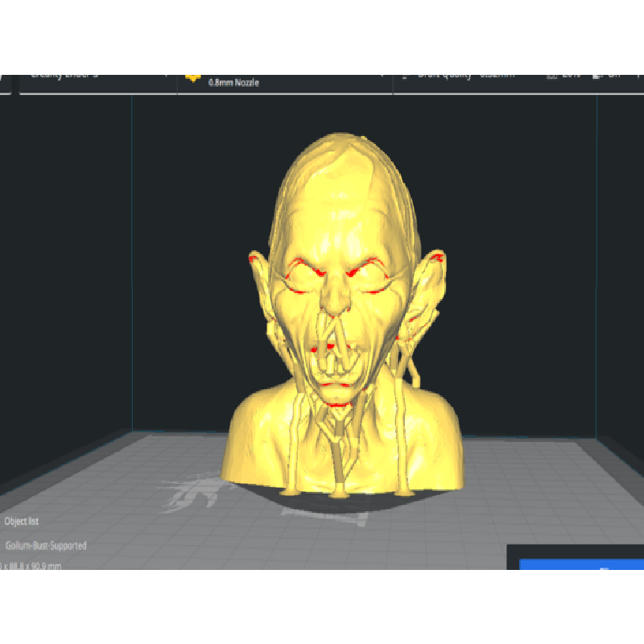Screen dimensions: 644x644
Task: Open the printer selection panel in top bar
Action: click(98, 84)
